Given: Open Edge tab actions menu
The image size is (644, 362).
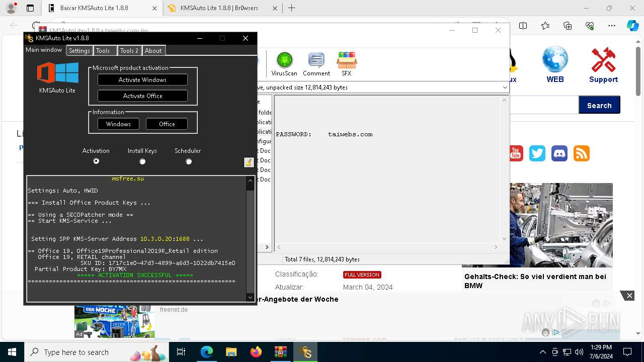Looking at the screenshot, I should click(30, 8).
